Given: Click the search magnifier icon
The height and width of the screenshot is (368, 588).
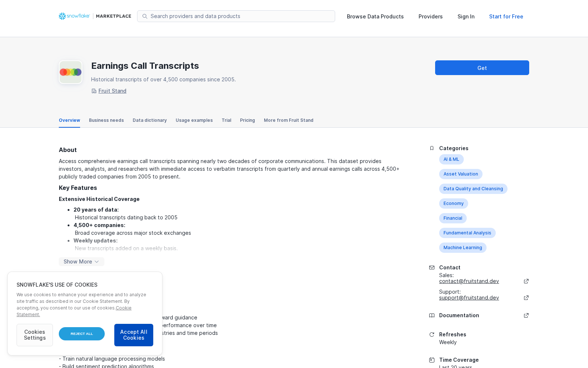Looking at the screenshot, I should click(x=145, y=16).
